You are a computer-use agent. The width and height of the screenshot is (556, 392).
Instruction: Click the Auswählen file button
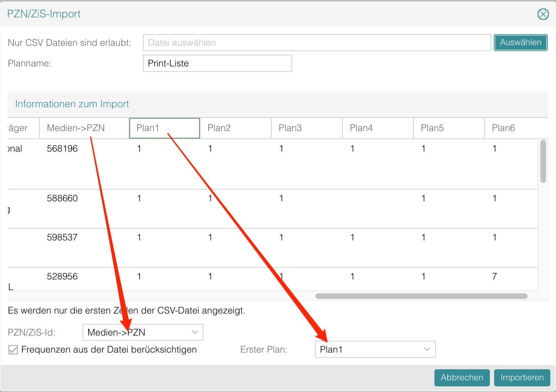click(520, 43)
